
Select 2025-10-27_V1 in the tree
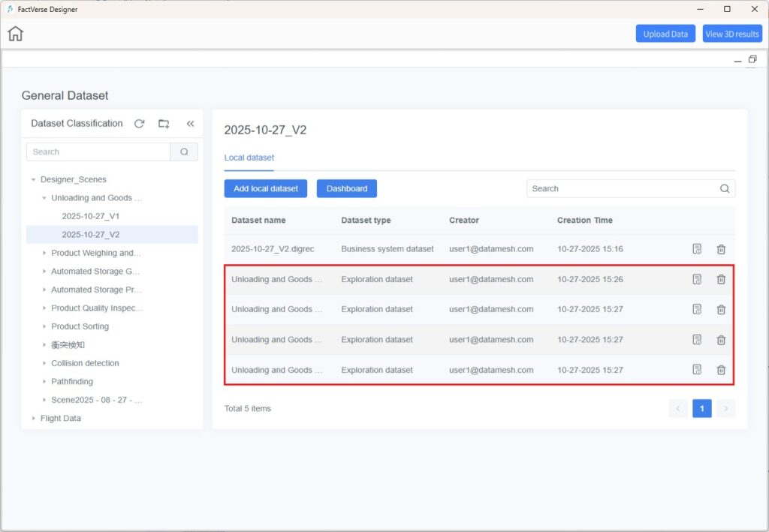(x=90, y=216)
